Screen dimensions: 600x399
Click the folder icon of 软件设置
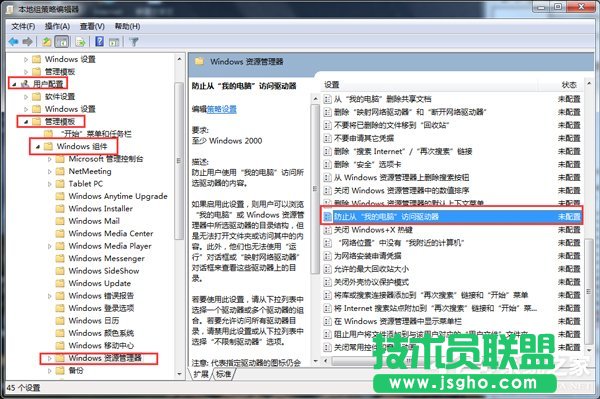pyautogui.click(x=36, y=96)
